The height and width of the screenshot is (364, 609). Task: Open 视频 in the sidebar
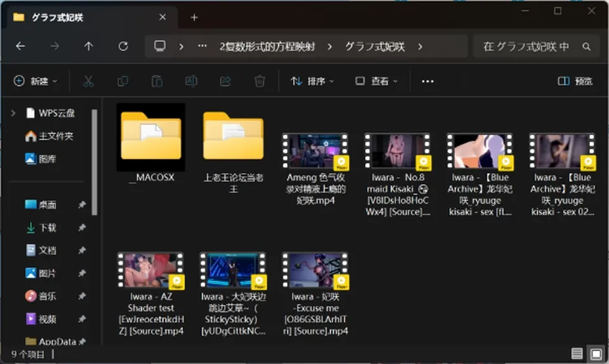[x=41, y=319]
